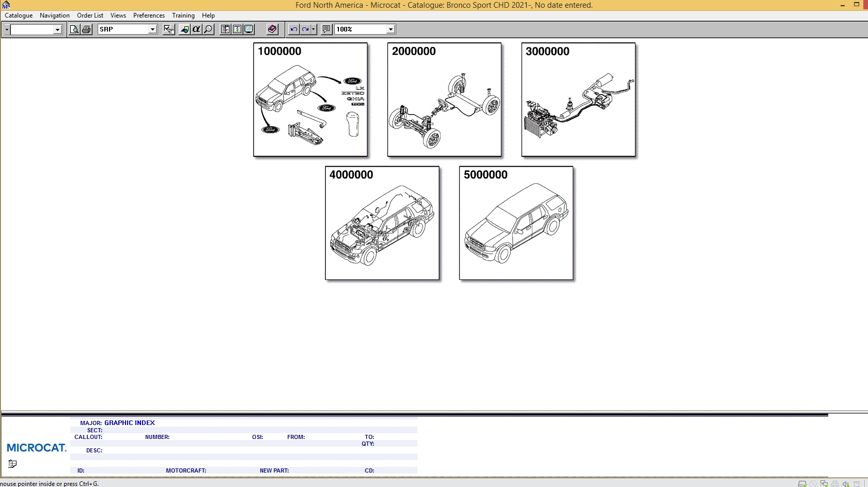Image resolution: width=868 pixels, height=487 pixels.
Task: Click the Microcat app icon in title bar
Action: click(6, 5)
